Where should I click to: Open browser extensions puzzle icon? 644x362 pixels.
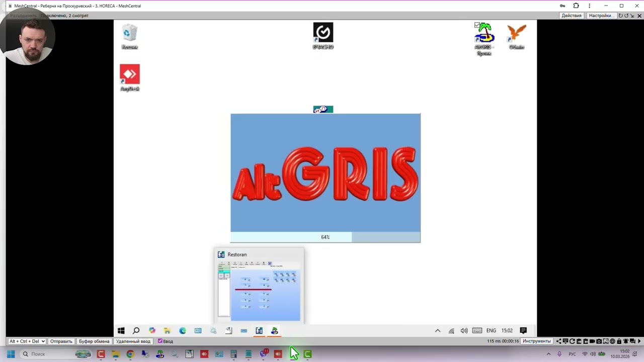click(x=576, y=6)
